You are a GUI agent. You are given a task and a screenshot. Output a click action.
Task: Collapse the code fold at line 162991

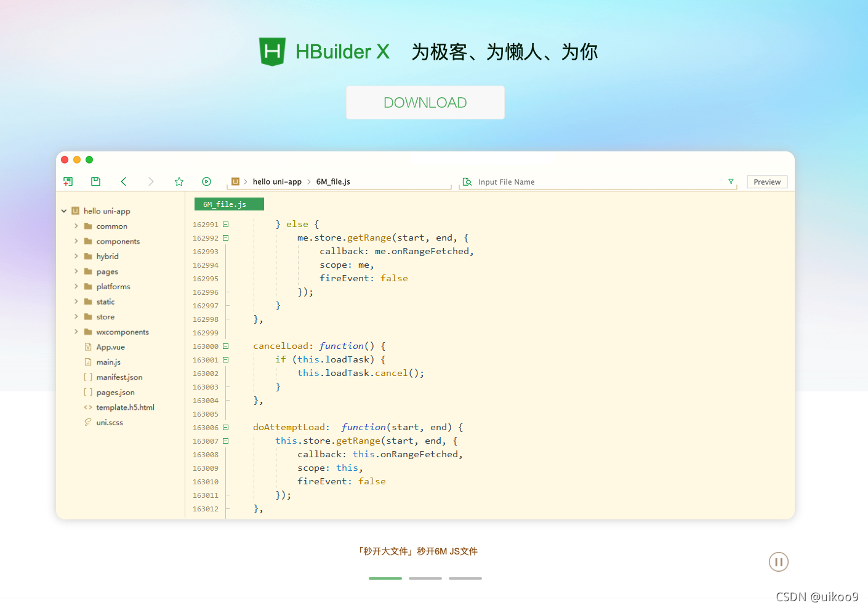pyautogui.click(x=226, y=225)
